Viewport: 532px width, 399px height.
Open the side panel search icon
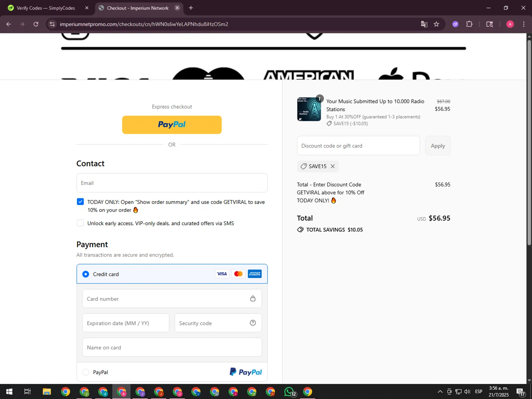click(489, 24)
